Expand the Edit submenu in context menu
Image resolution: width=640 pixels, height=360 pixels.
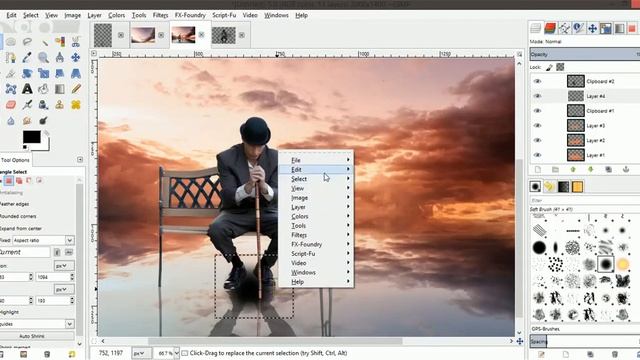point(316,169)
